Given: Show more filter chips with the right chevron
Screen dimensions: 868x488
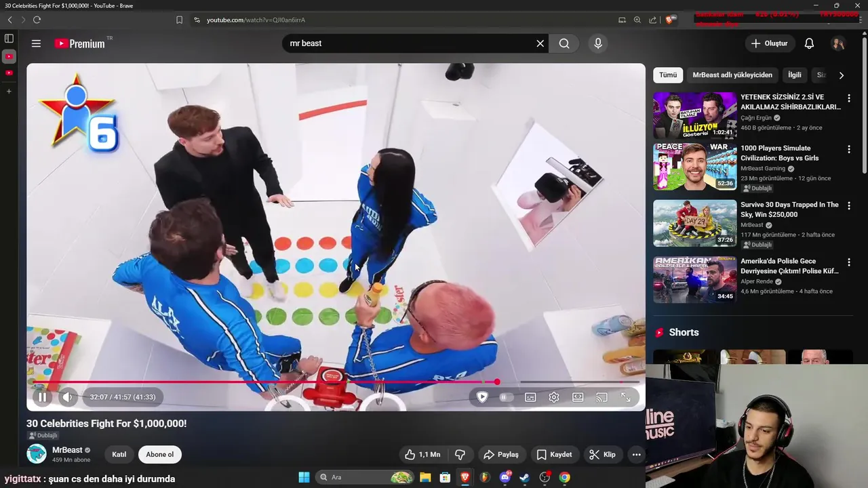Looking at the screenshot, I should 842,75.
